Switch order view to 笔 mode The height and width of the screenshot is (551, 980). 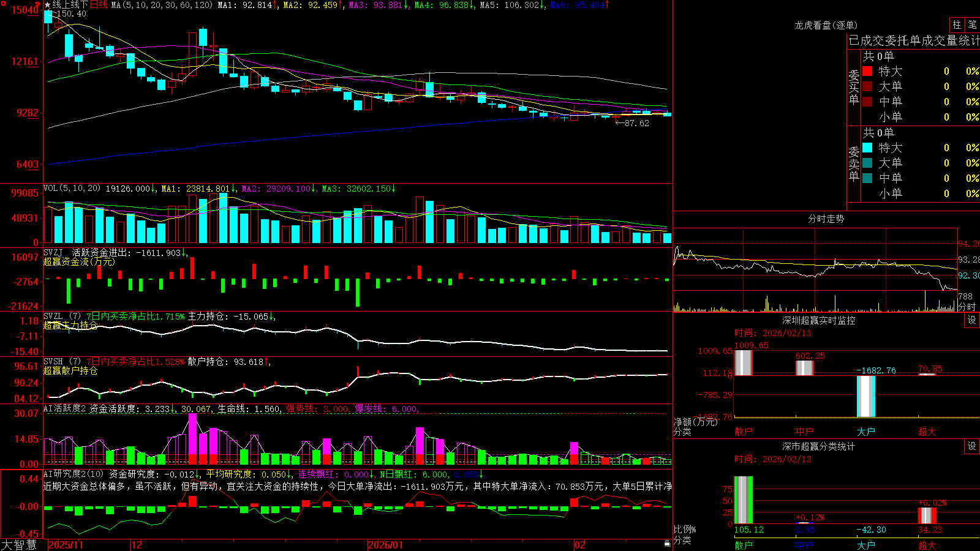pos(972,25)
